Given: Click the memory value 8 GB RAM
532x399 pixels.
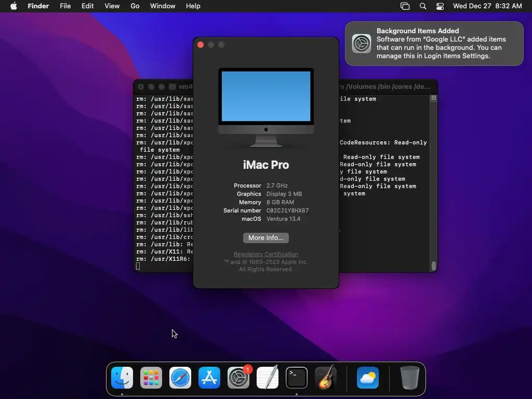Looking at the screenshot, I should click(280, 202).
